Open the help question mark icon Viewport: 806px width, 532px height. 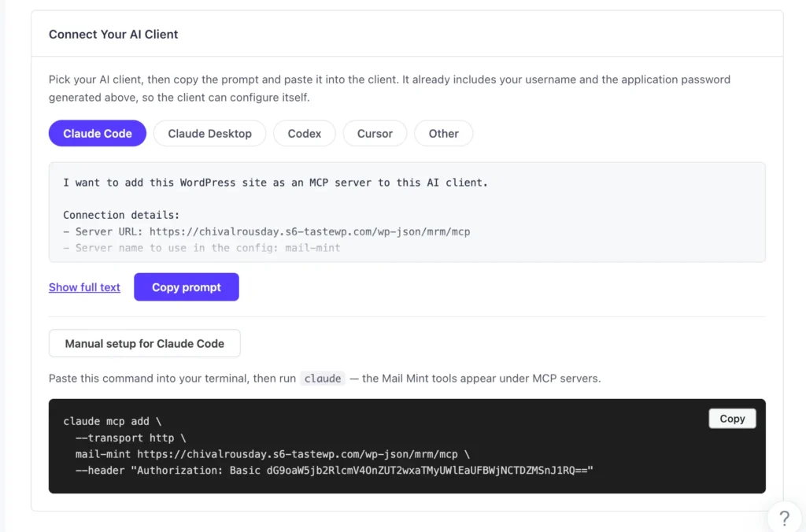(784, 518)
